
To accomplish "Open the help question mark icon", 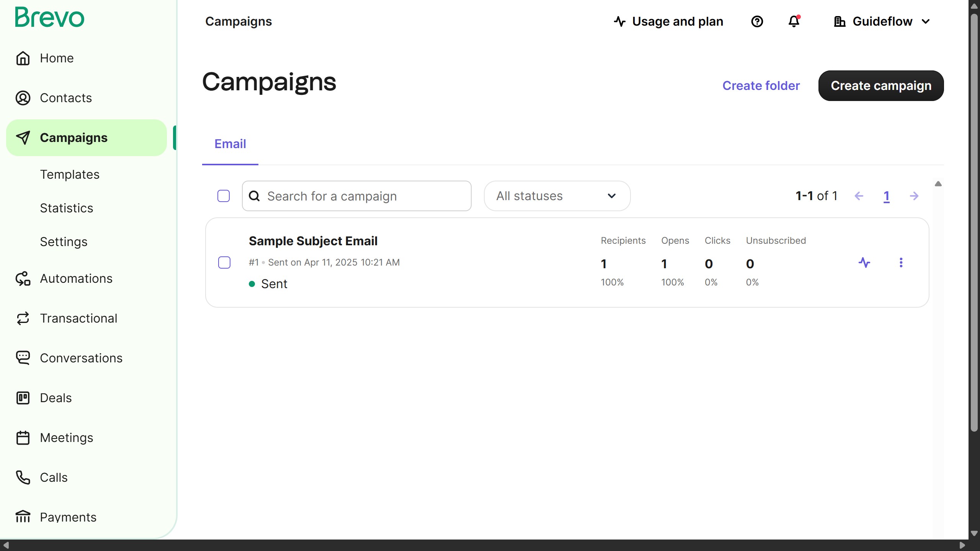I will point(757,21).
